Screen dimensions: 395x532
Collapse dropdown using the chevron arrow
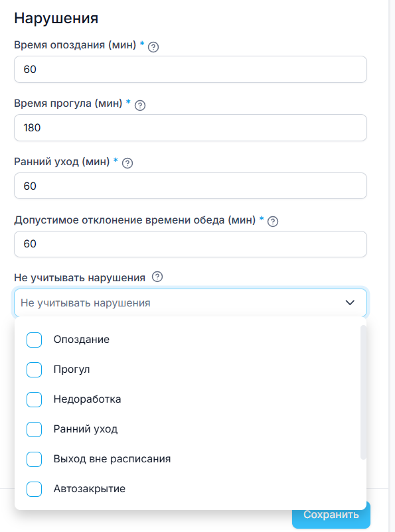click(x=350, y=302)
